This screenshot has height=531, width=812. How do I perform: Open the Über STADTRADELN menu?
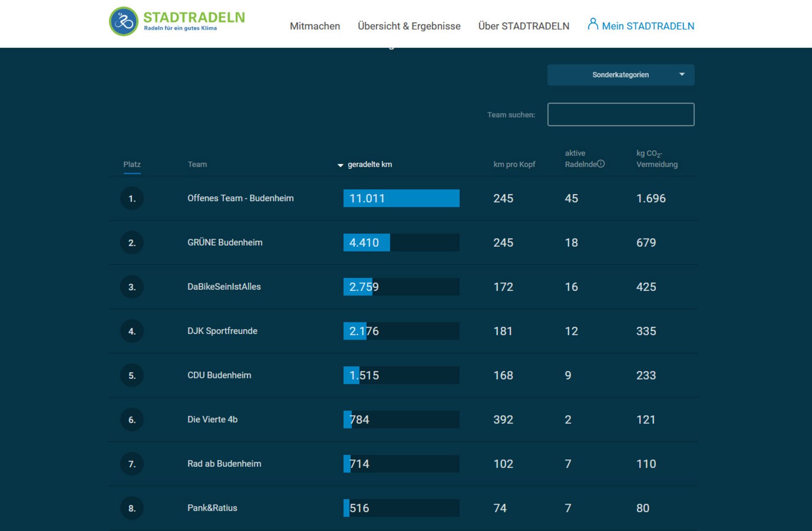tap(523, 26)
